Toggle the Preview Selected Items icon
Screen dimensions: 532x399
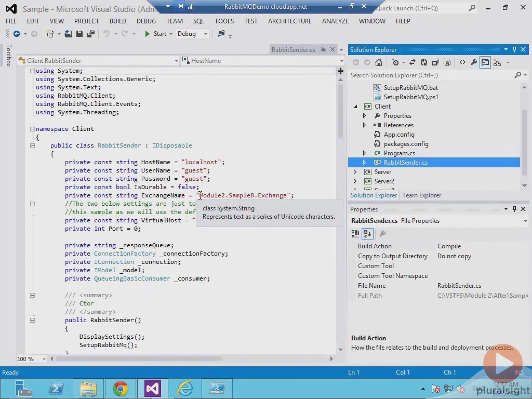point(485,62)
